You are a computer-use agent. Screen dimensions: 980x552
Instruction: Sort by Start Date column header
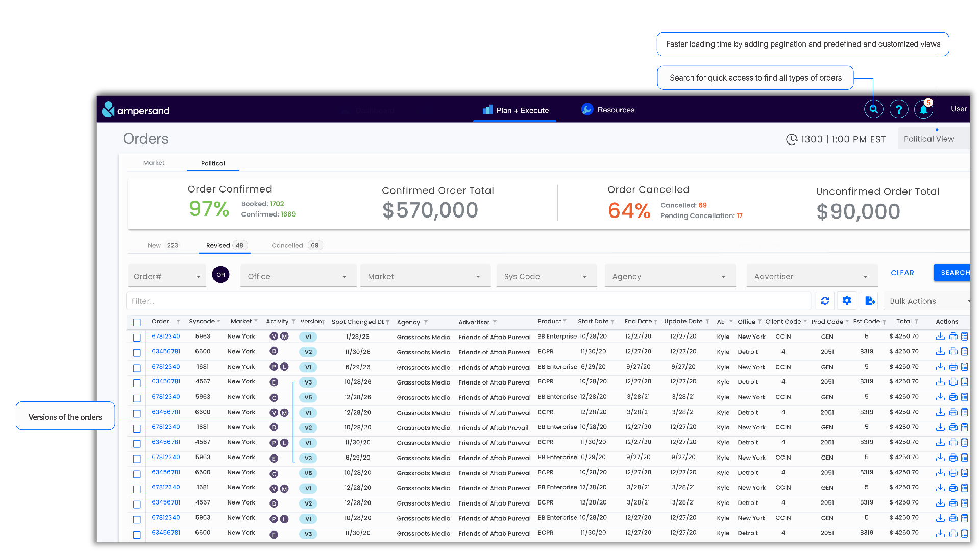point(593,322)
